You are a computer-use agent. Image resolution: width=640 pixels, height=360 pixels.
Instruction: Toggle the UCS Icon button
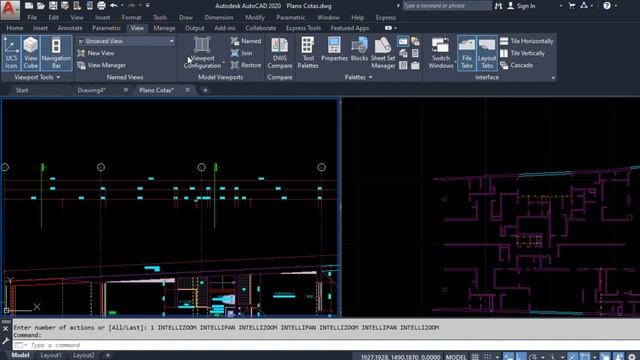11,53
